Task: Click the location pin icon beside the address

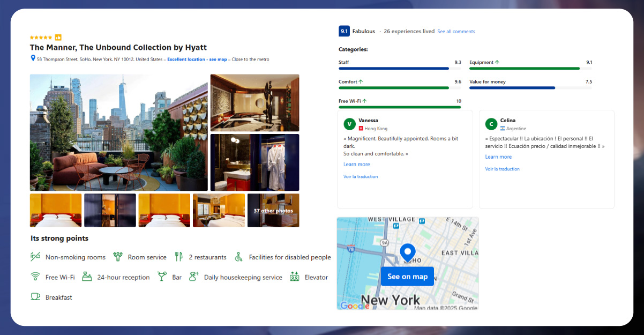Action: [33, 58]
